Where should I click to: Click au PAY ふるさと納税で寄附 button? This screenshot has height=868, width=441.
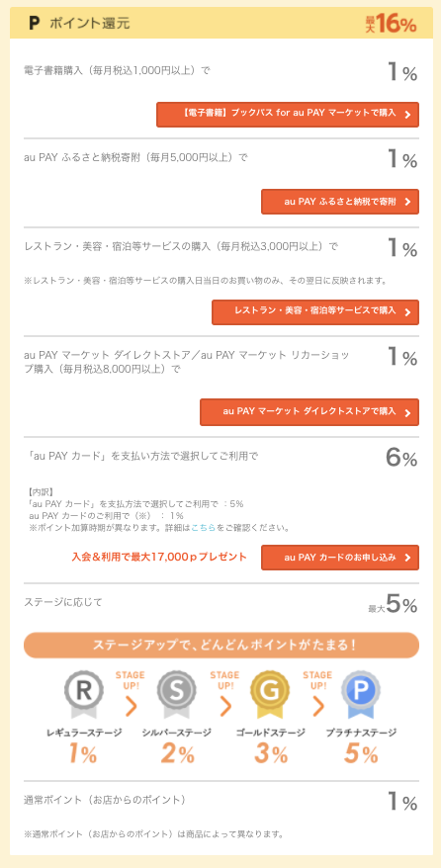coord(340,202)
